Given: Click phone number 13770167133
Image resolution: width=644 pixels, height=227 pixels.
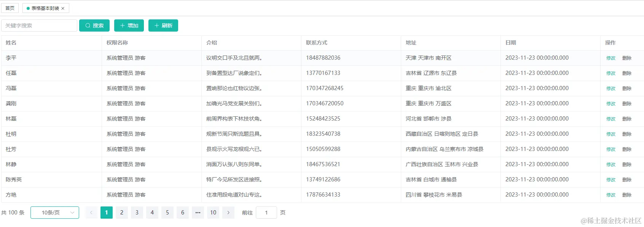Looking at the screenshot, I should pos(323,73).
